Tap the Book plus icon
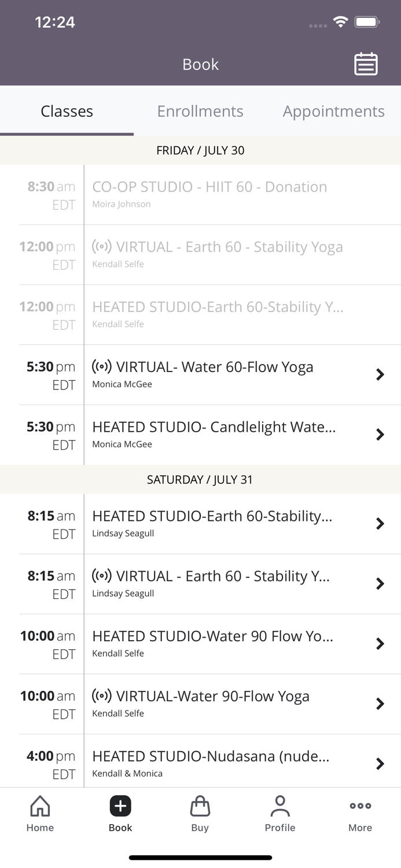The image size is (401, 868). click(x=120, y=805)
